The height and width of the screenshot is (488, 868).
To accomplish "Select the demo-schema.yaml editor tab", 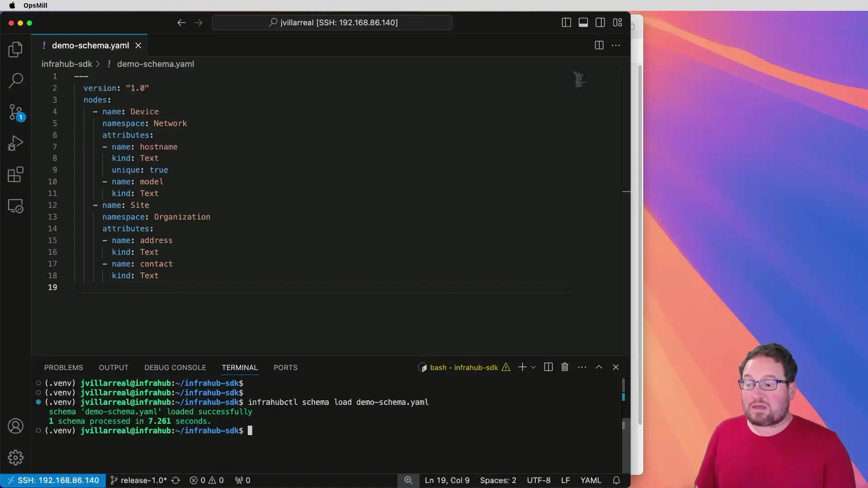I will [x=90, y=46].
